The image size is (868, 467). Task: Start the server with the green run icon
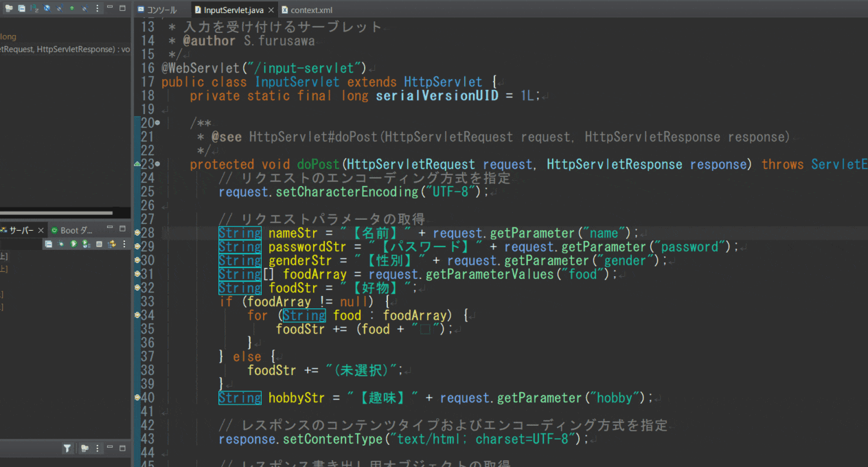[73, 244]
